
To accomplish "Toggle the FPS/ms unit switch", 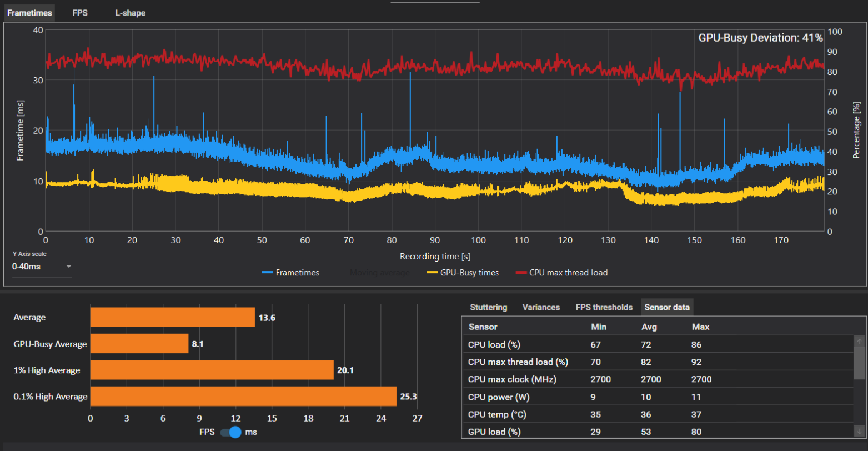I will click(231, 432).
